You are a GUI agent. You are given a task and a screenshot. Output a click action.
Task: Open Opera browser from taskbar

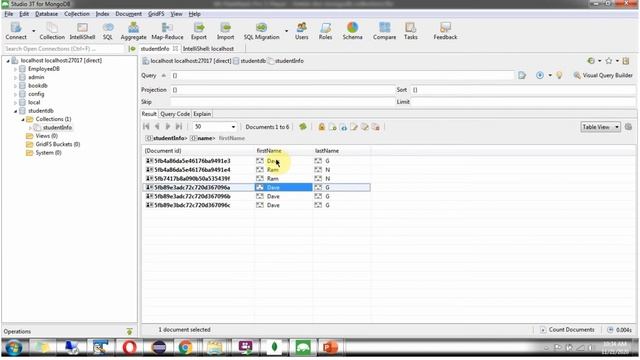click(129, 348)
